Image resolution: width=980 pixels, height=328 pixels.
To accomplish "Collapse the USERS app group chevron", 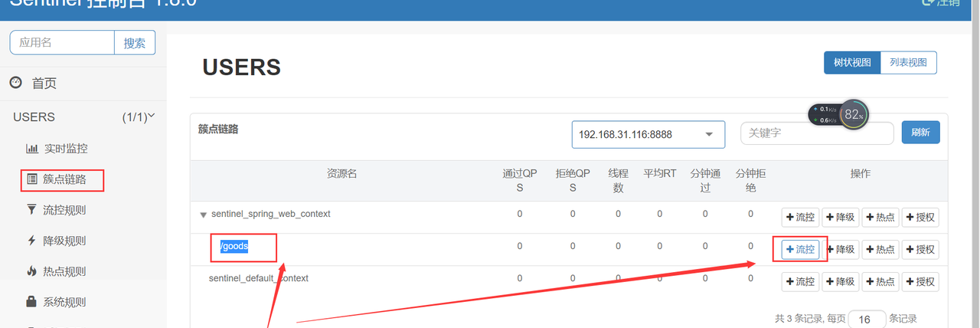I will [151, 116].
